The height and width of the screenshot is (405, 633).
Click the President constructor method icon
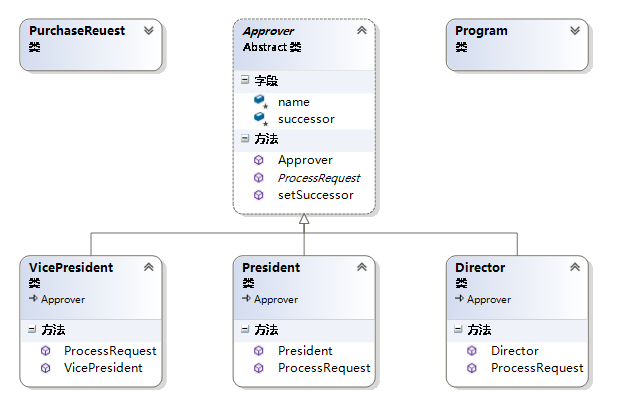pos(259,351)
